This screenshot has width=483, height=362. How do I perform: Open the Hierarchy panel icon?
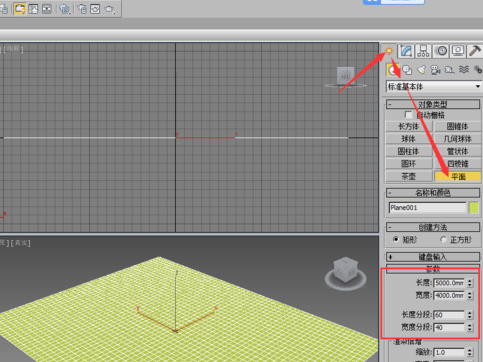(x=423, y=51)
